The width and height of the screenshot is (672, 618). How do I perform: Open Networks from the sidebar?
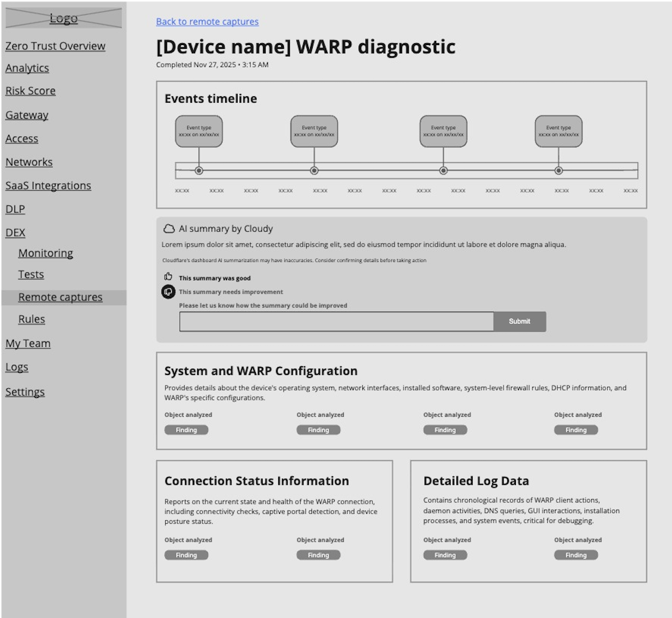[x=29, y=162]
